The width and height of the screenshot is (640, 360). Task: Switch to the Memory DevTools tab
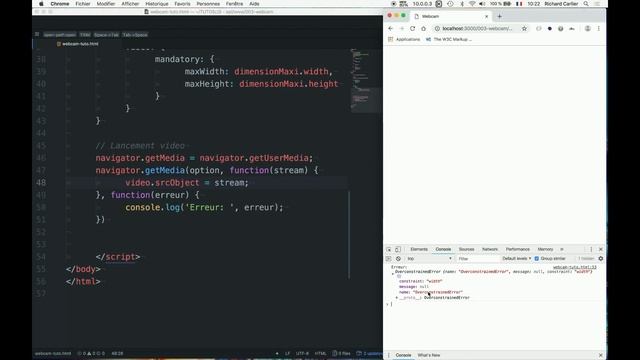click(545, 249)
